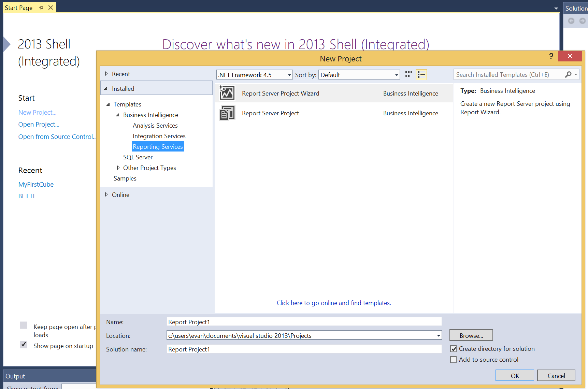Open recent project MyFirstCube
This screenshot has height=389, width=588.
[x=36, y=185]
